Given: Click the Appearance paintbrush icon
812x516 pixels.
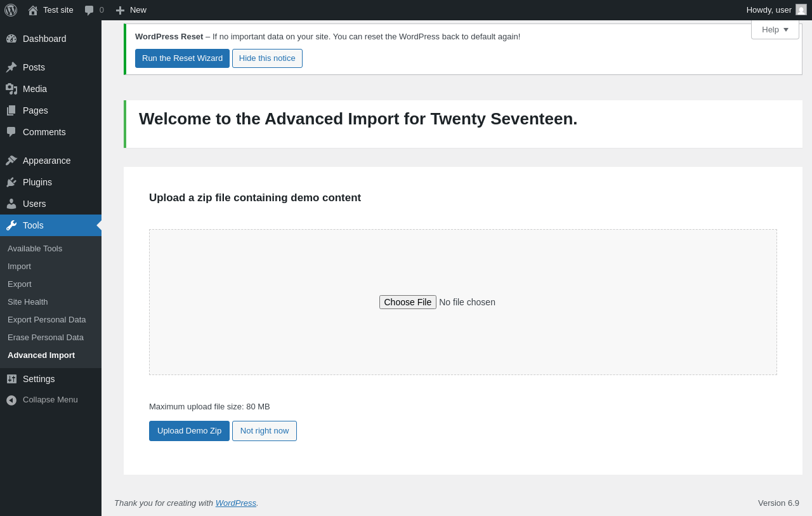Looking at the screenshot, I should pos(11,161).
